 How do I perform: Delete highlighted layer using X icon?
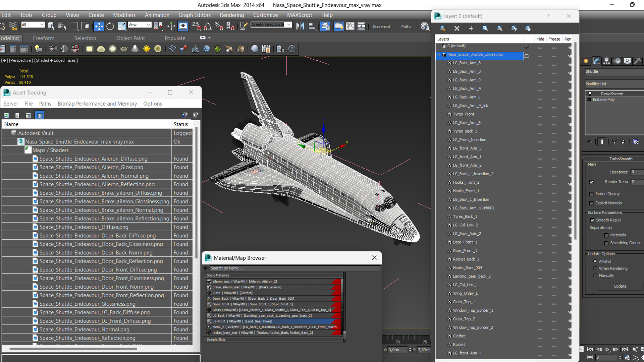pos(457,28)
